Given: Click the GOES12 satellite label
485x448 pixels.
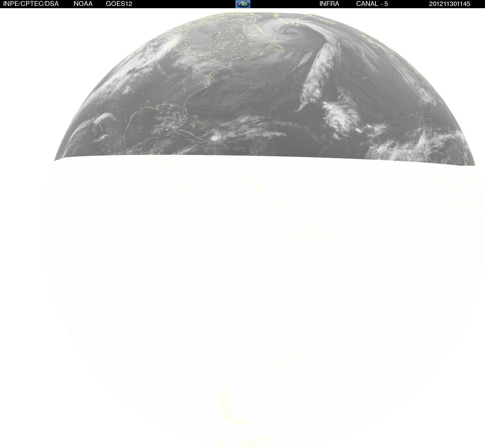Looking at the screenshot, I should tap(119, 4).
